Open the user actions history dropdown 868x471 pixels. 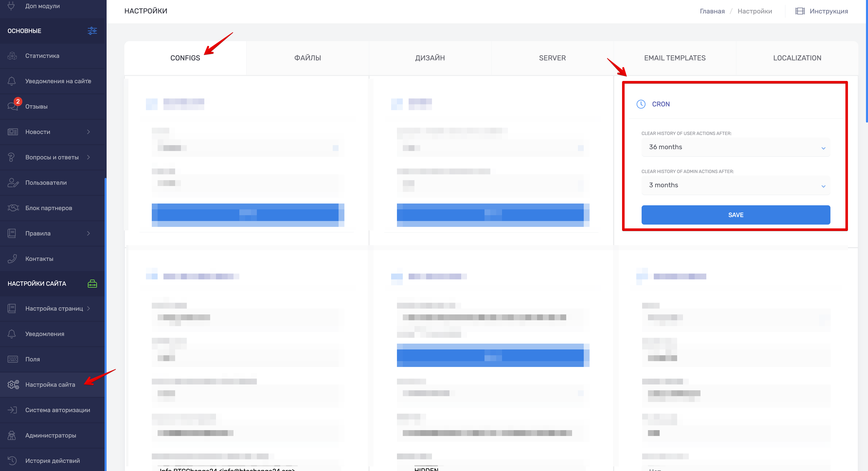[736, 147]
